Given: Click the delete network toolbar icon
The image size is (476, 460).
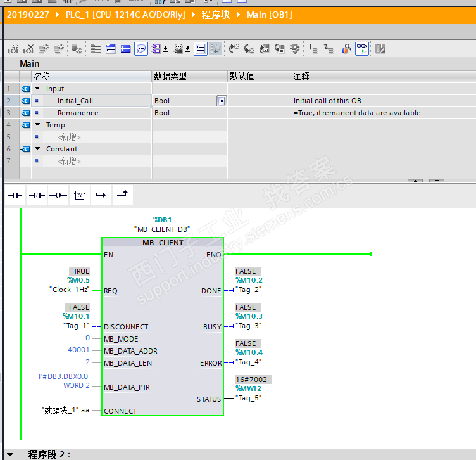Looking at the screenshot, I should point(28,48).
